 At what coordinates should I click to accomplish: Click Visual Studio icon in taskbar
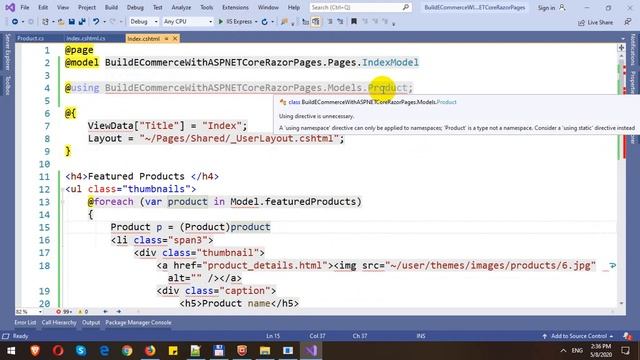pyautogui.click(x=311, y=351)
